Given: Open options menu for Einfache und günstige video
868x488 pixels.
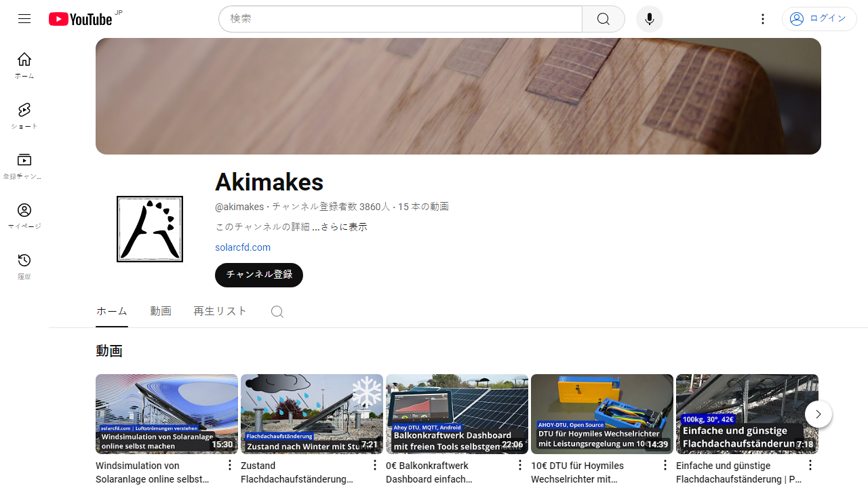Looking at the screenshot, I should coord(810,465).
